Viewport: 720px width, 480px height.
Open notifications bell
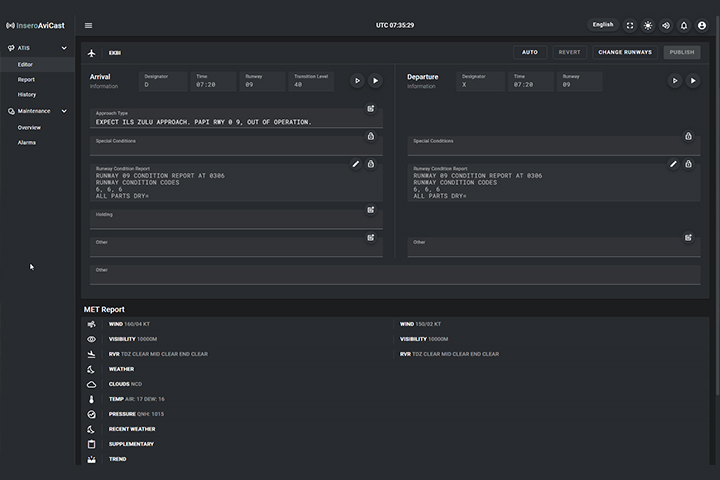point(684,25)
